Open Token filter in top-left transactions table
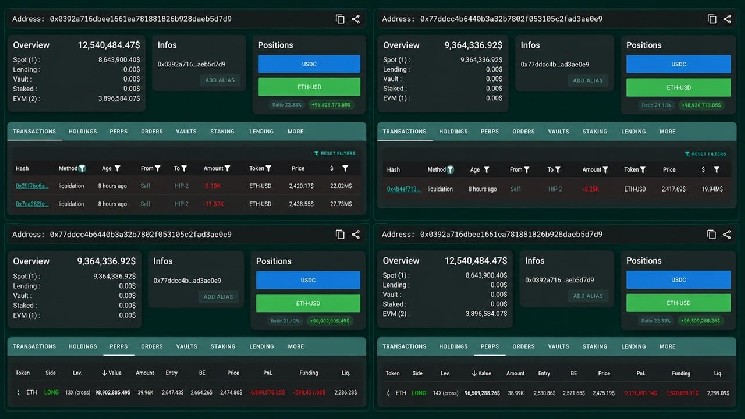Image resolution: width=745 pixels, height=419 pixels. pos(268,169)
